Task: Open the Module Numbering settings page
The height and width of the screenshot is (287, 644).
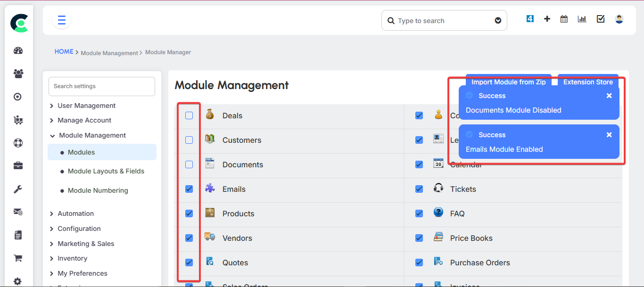Action: click(98, 190)
